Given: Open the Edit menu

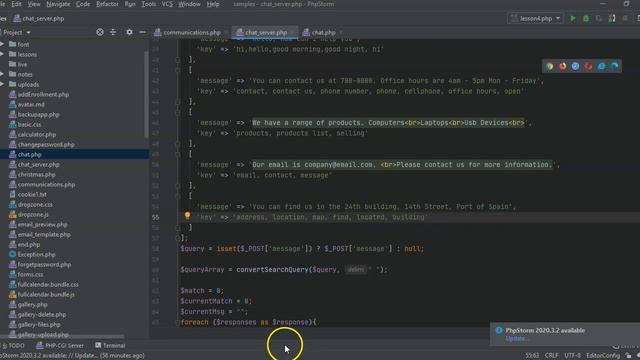Looking at the screenshot, I should (x=16, y=4).
